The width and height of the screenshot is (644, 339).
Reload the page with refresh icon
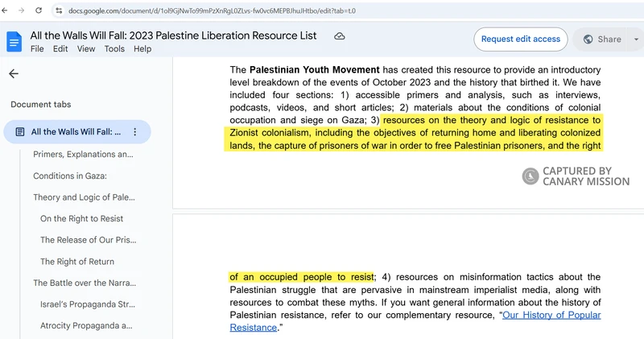pos(39,10)
